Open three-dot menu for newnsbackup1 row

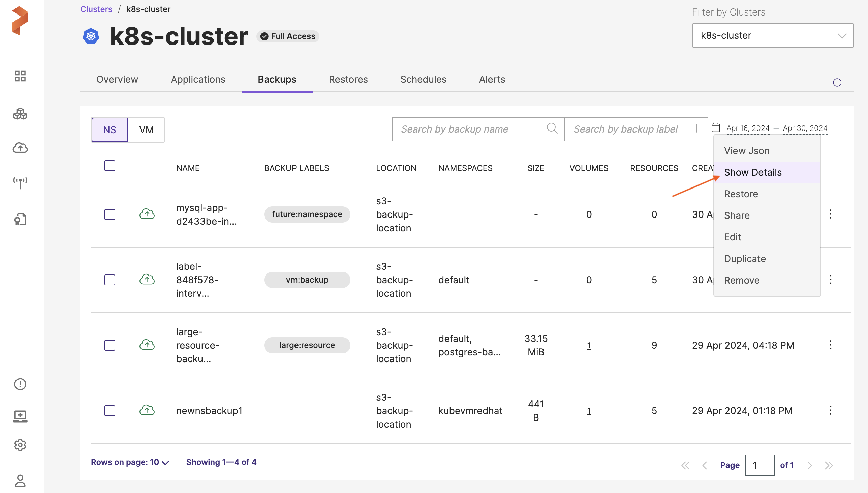pos(830,410)
